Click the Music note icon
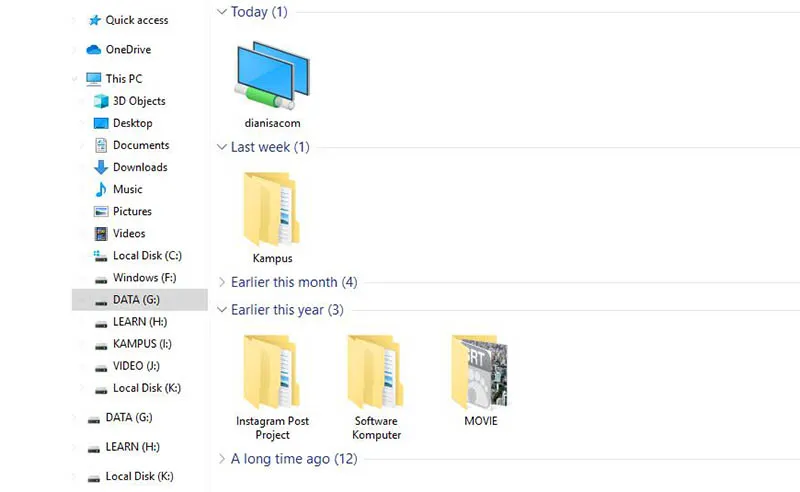Viewport: 800px width, 492px height. (101, 189)
